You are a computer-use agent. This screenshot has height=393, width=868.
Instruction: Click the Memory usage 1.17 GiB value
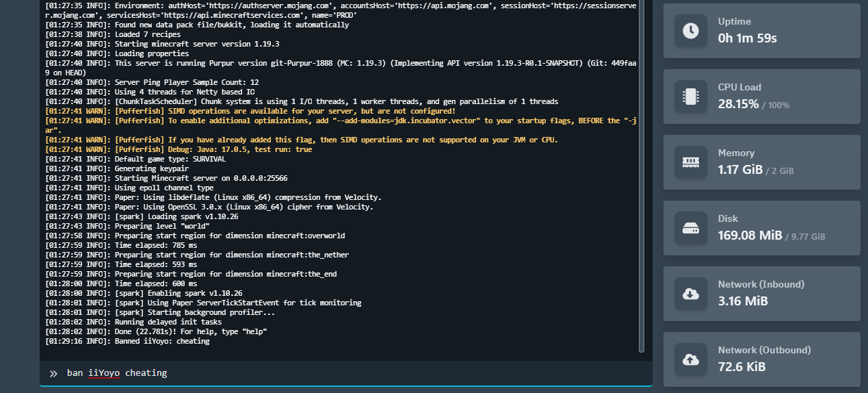click(740, 170)
